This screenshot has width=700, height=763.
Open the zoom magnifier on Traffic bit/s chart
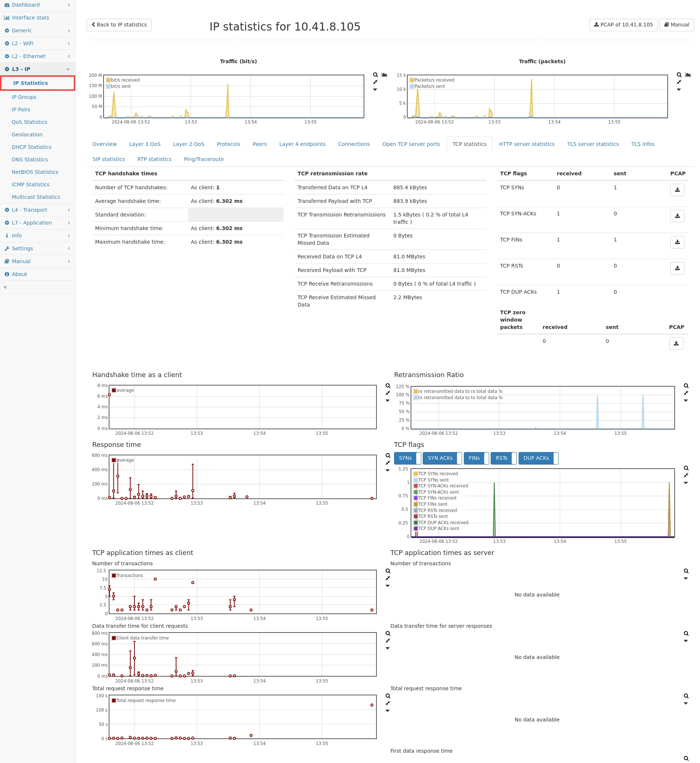point(375,75)
